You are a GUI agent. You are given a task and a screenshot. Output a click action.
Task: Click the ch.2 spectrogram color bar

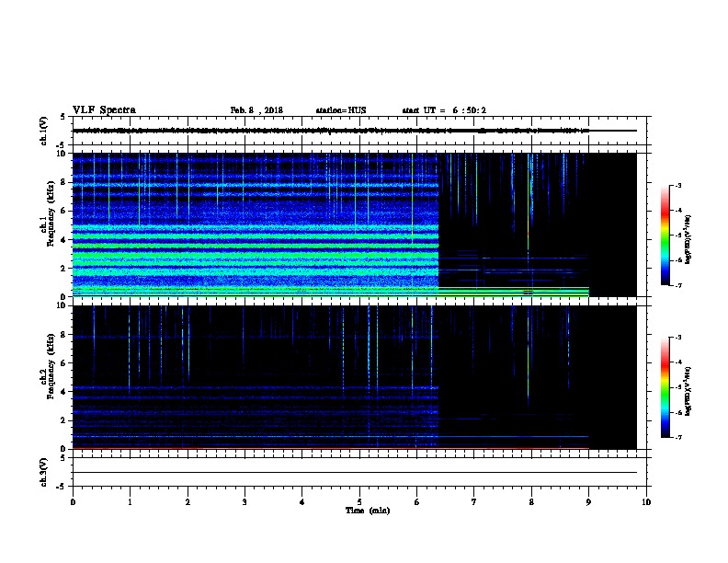click(x=665, y=387)
